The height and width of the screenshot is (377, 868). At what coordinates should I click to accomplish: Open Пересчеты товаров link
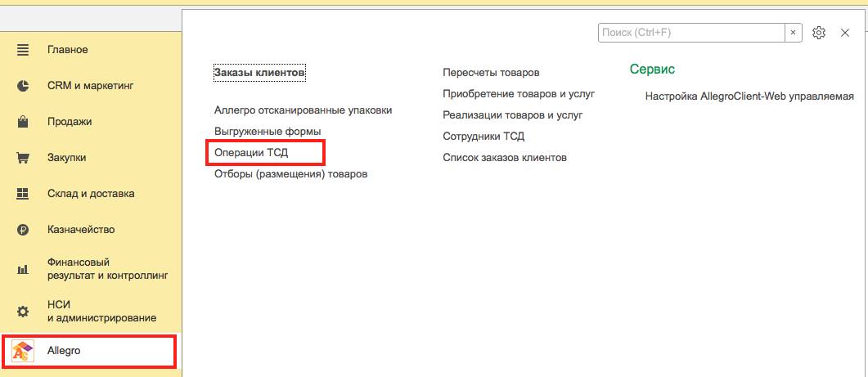[491, 73]
